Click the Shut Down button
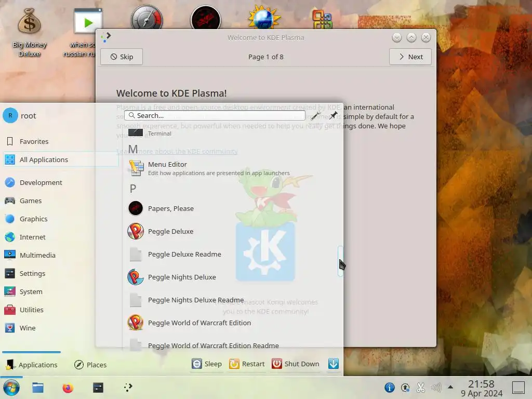The width and height of the screenshot is (532, 399). point(296,364)
